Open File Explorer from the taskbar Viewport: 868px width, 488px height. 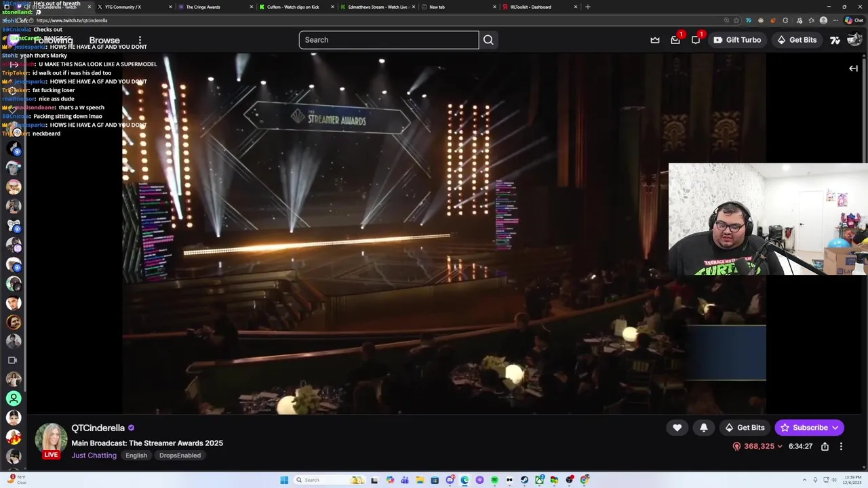point(420,480)
